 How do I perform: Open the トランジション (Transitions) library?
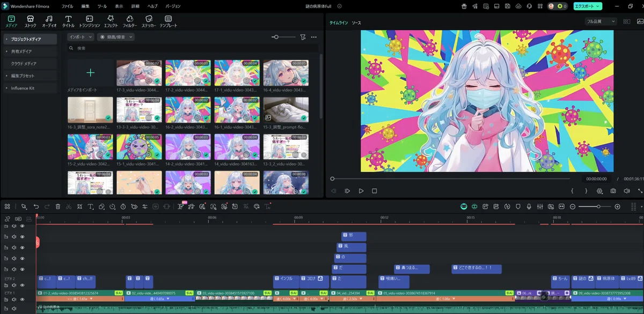click(x=89, y=21)
